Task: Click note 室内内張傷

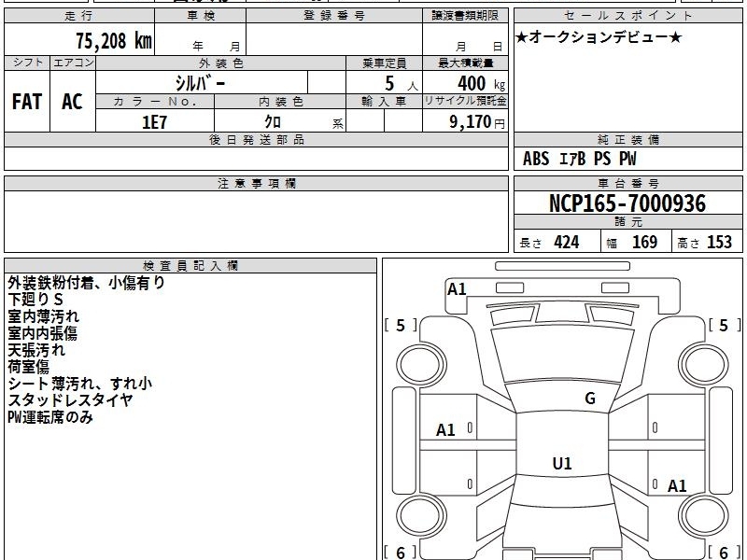Action: pyautogui.click(x=42, y=333)
